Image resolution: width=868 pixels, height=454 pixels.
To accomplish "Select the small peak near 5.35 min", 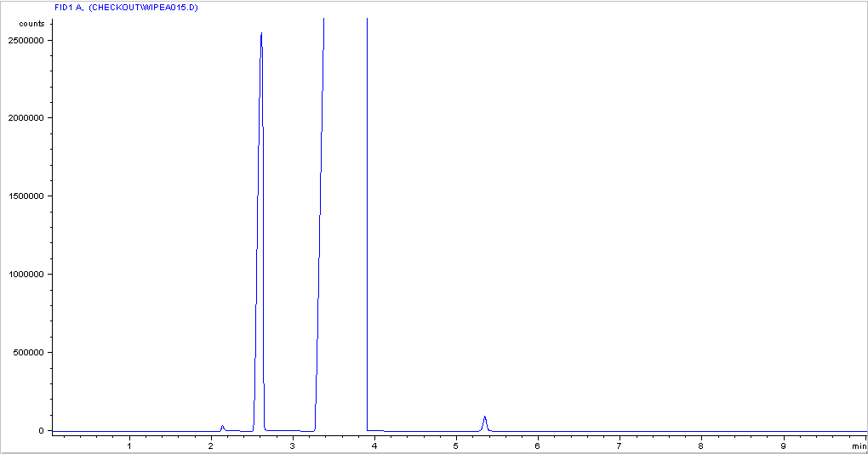I will (x=484, y=423).
